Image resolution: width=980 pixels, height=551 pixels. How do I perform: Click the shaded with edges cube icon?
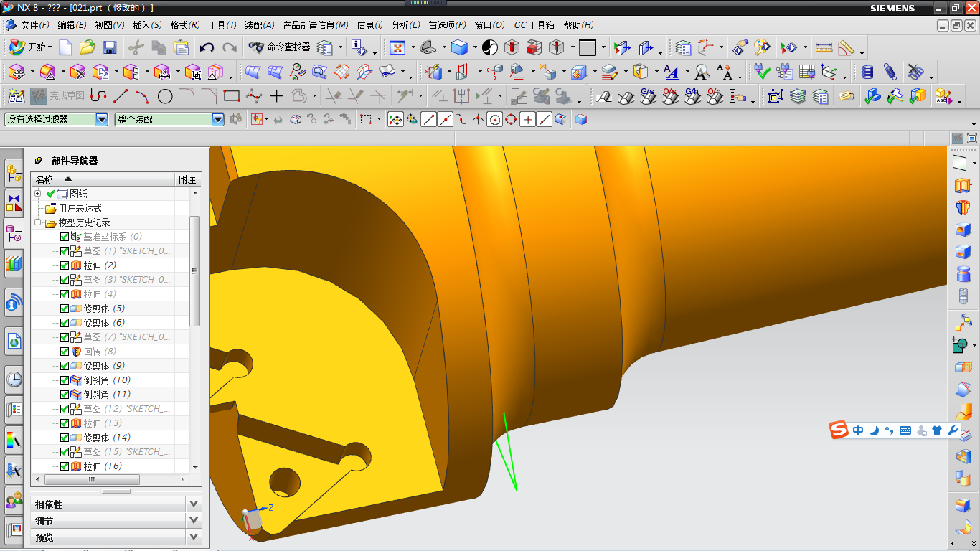pyautogui.click(x=459, y=48)
